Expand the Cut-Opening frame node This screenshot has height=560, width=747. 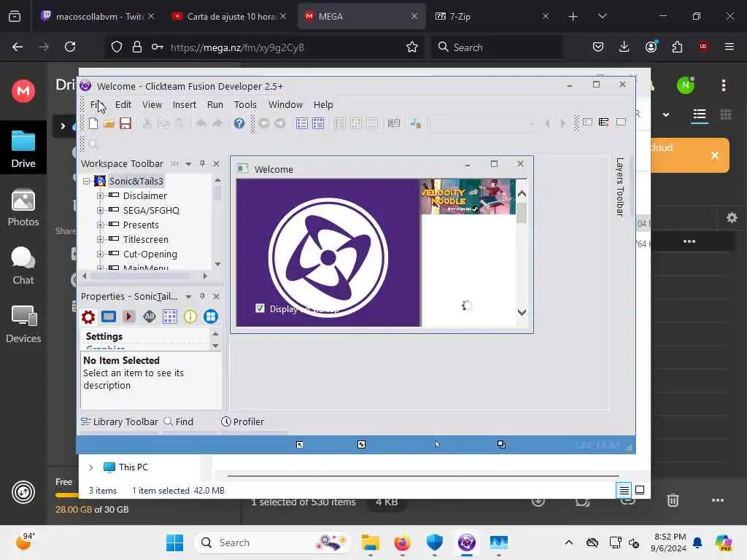pos(100,254)
